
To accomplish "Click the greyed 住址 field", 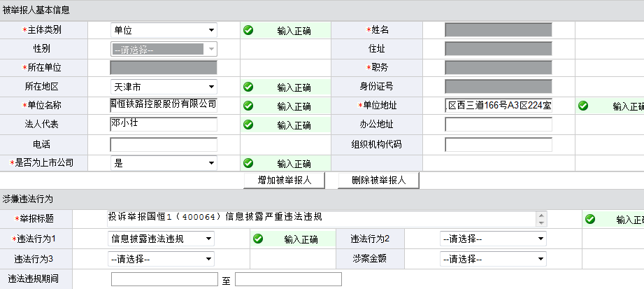I will coord(499,48).
